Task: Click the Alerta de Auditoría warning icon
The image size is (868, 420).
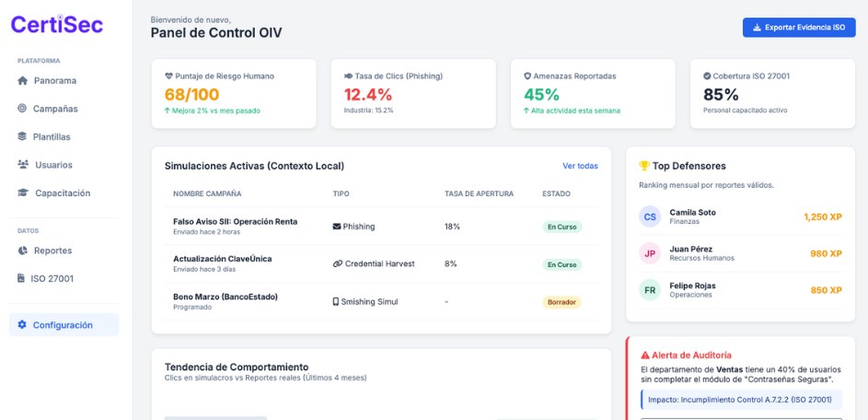Action: tap(645, 355)
